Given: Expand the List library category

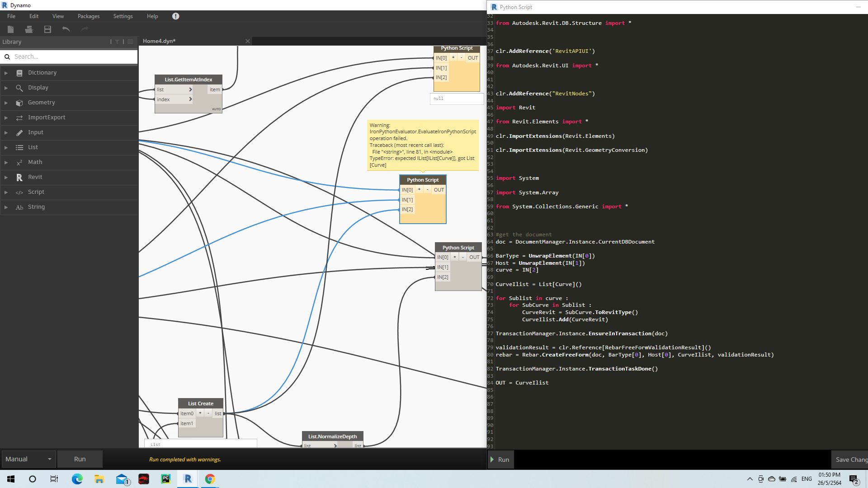Looking at the screenshot, I should tap(6, 147).
